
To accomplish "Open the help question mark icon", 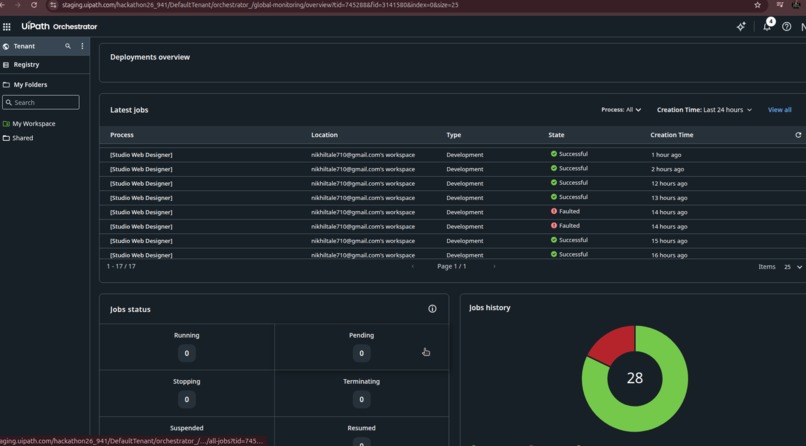I will [786, 27].
